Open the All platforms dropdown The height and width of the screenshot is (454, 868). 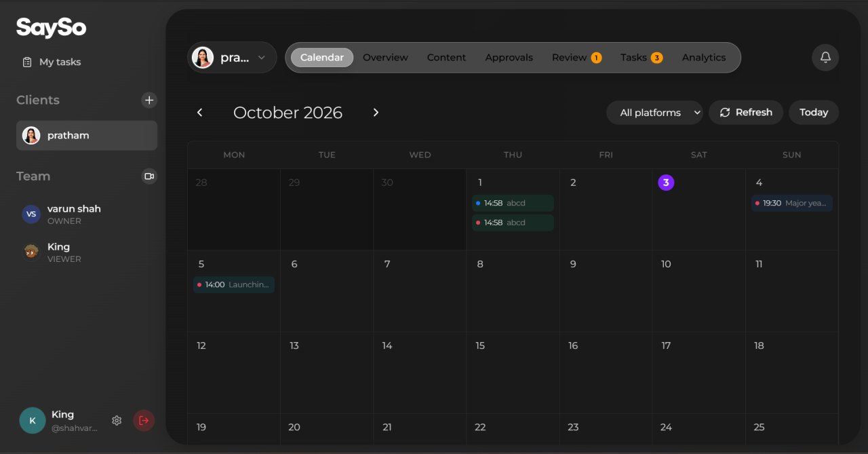point(654,113)
